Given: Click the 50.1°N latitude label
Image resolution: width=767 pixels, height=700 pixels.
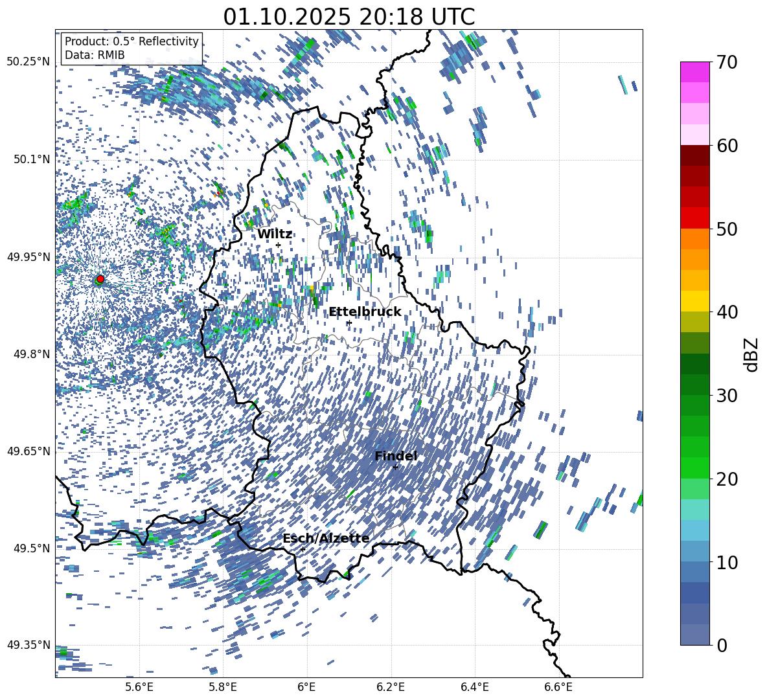Looking at the screenshot, I should (32, 159).
